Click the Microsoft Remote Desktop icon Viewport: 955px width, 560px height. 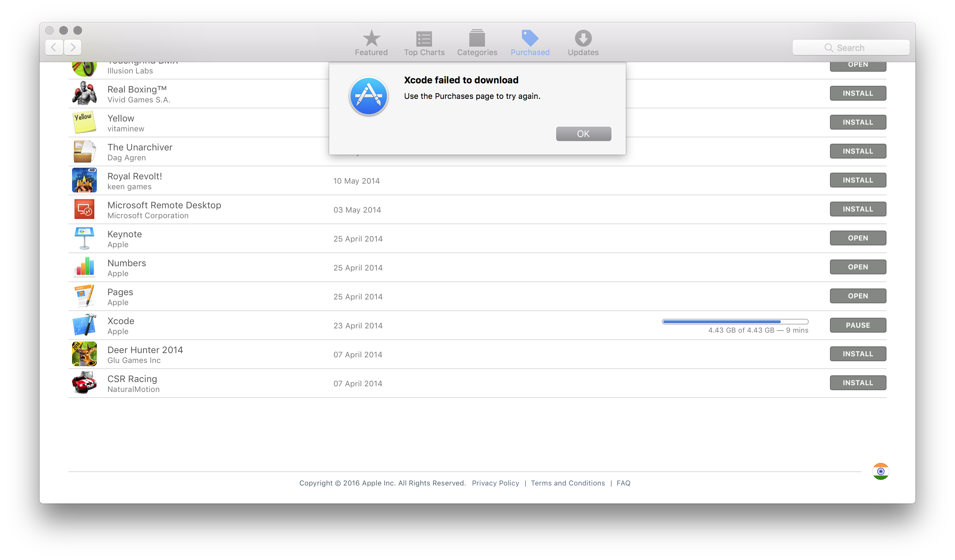pyautogui.click(x=84, y=209)
